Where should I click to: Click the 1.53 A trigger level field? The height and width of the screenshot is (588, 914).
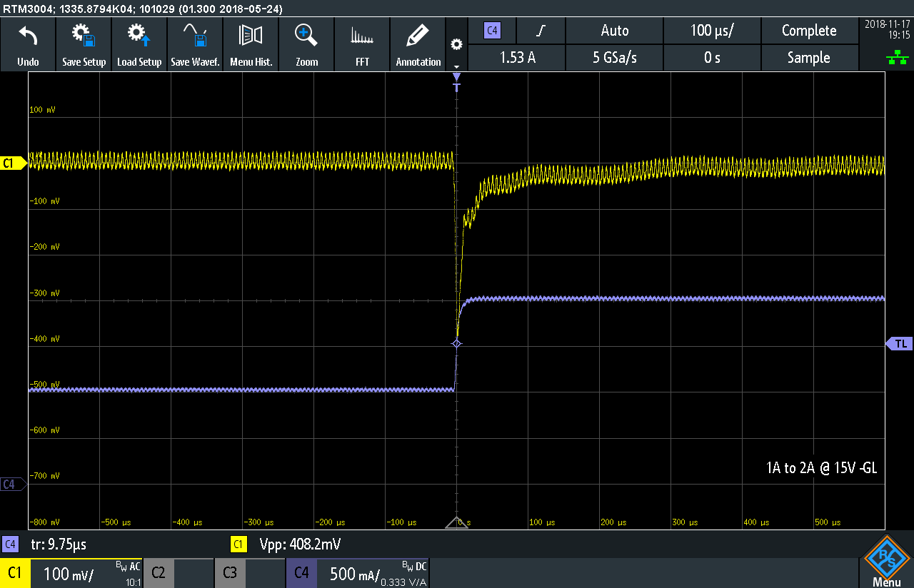[x=518, y=58]
